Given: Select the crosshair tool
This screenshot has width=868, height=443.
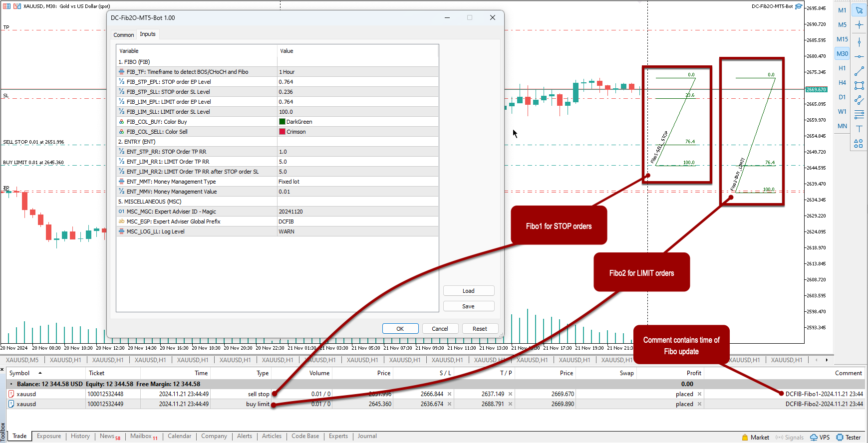Looking at the screenshot, I should click(859, 24).
